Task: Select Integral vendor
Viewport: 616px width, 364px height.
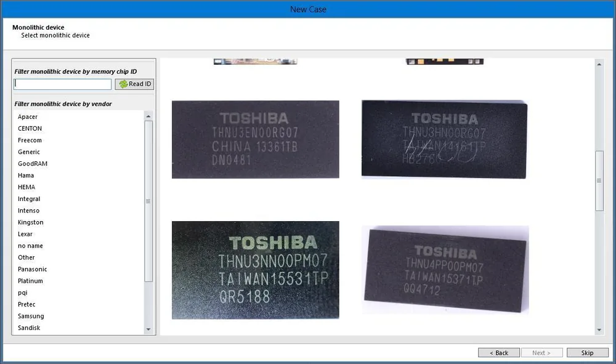Action: pos(29,199)
